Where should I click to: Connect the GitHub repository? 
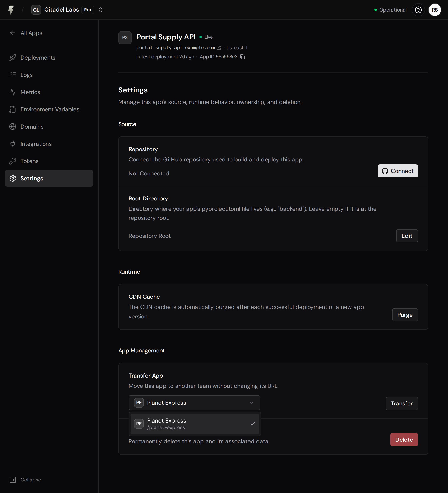(398, 171)
